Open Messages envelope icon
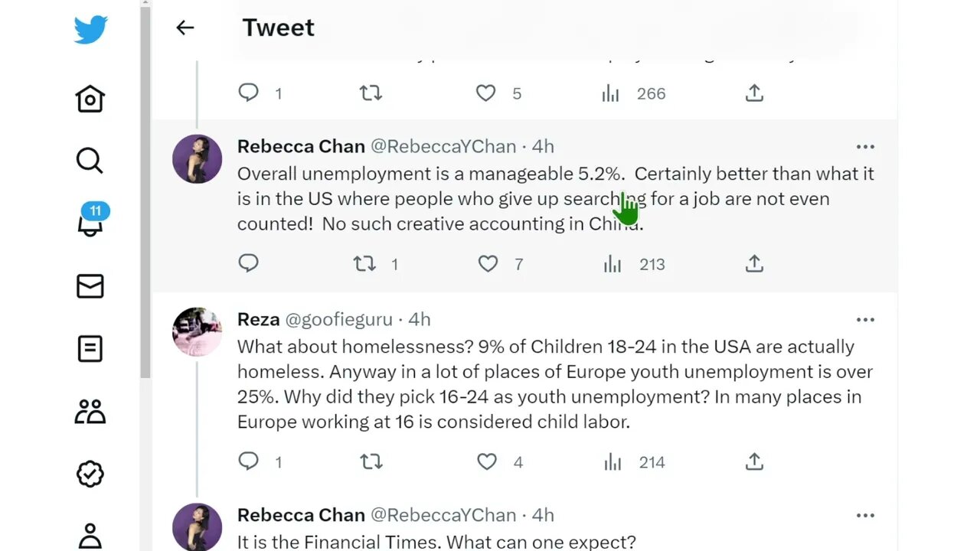 tap(90, 286)
